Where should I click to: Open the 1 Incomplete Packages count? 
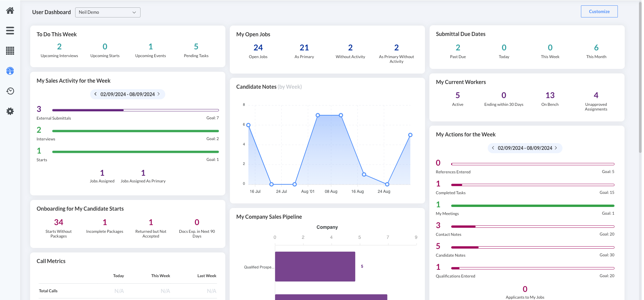coord(105,222)
